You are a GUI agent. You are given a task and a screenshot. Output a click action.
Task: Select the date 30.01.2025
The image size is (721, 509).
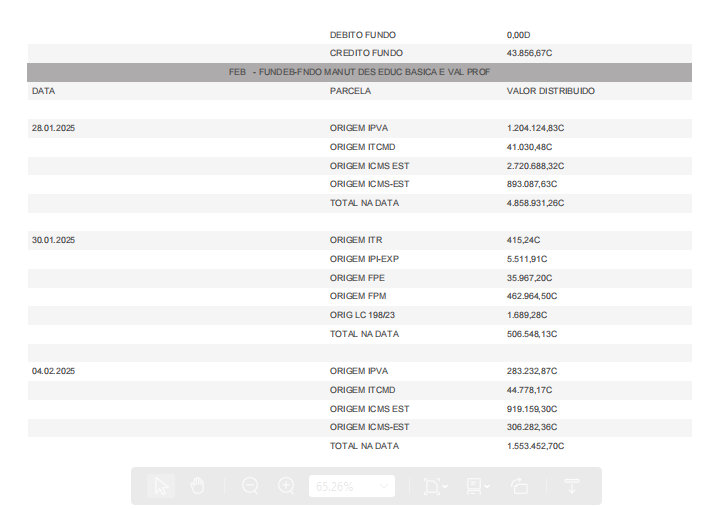53,240
